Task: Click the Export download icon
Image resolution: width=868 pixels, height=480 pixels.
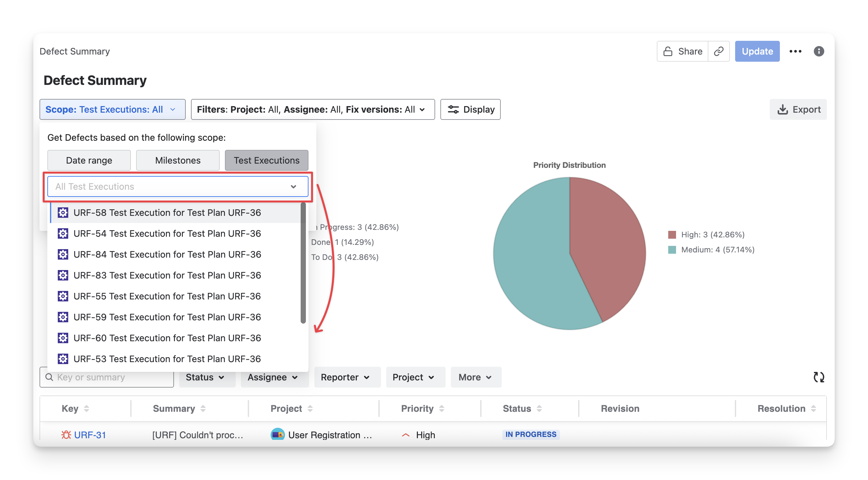Action: [x=782, y=109]
